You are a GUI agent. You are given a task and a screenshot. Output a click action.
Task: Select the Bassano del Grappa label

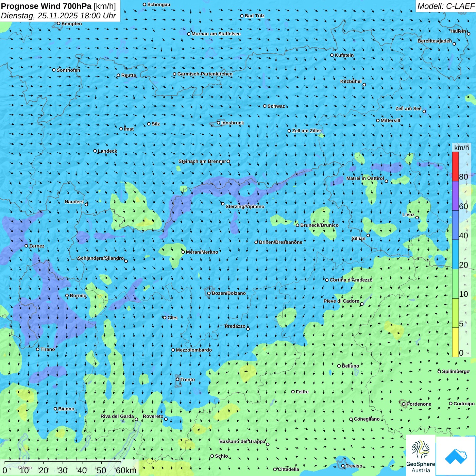[242, 441]
